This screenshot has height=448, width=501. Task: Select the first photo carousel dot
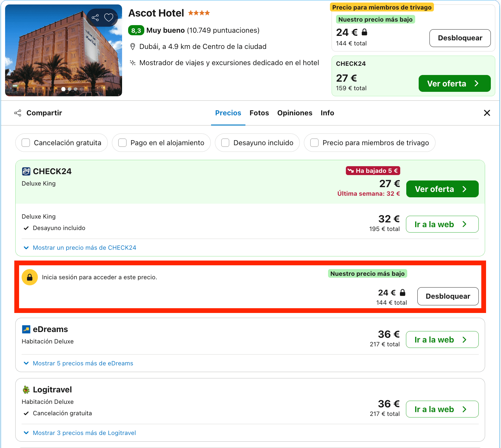[x=64, y=89]
